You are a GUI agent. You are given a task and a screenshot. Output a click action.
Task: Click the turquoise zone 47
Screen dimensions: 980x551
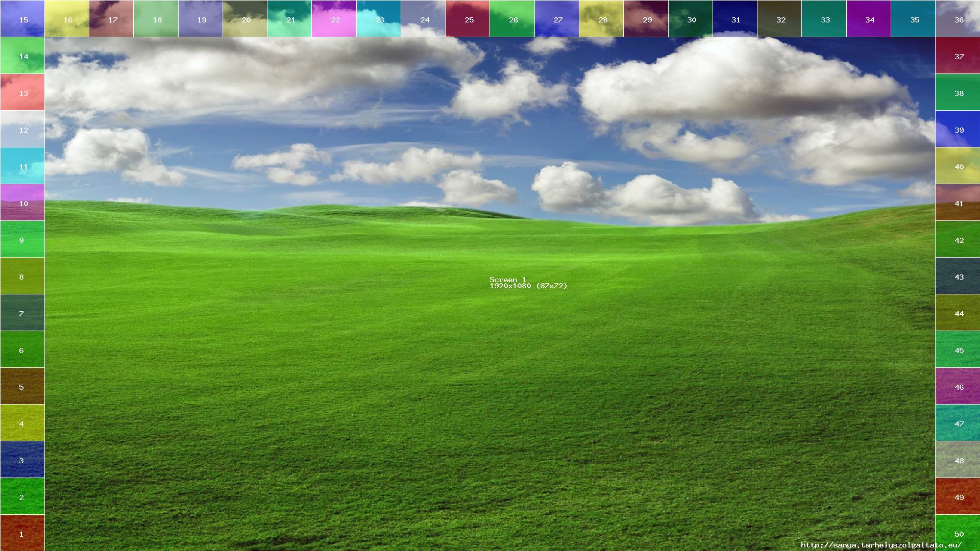[958, 422]
